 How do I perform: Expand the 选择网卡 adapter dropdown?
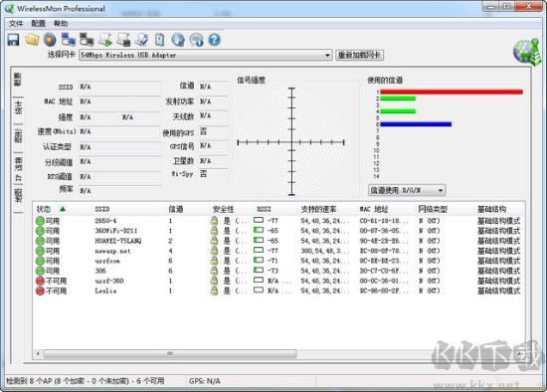coord(327,55)
